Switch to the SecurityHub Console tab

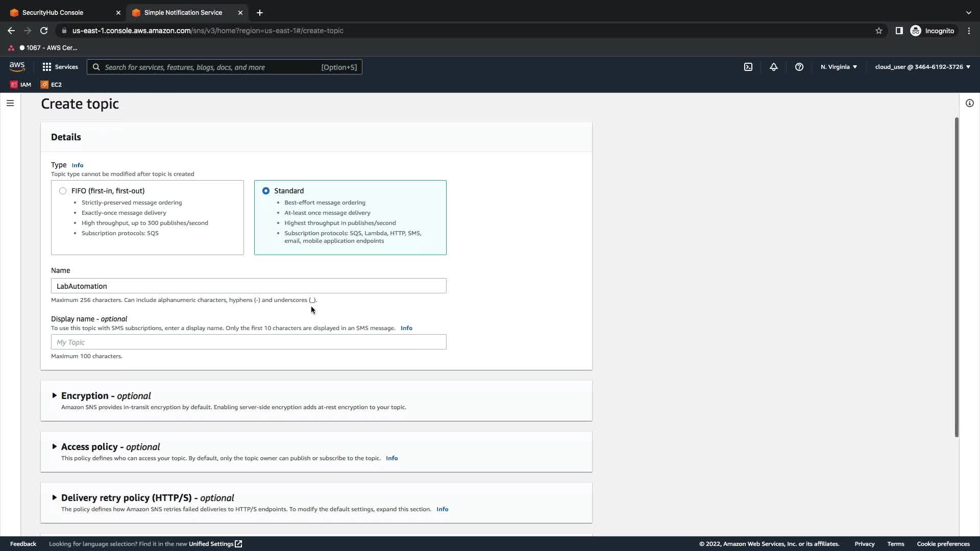53,12
